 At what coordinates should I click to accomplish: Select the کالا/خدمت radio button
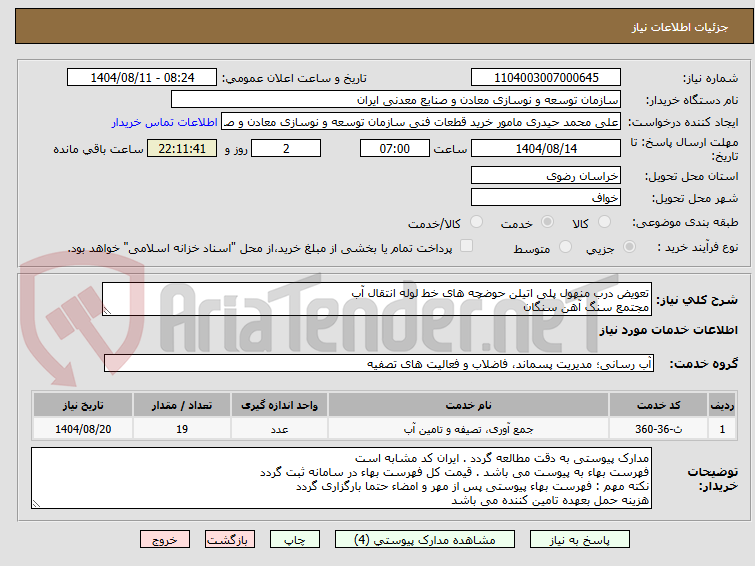[x=476, y=222]
